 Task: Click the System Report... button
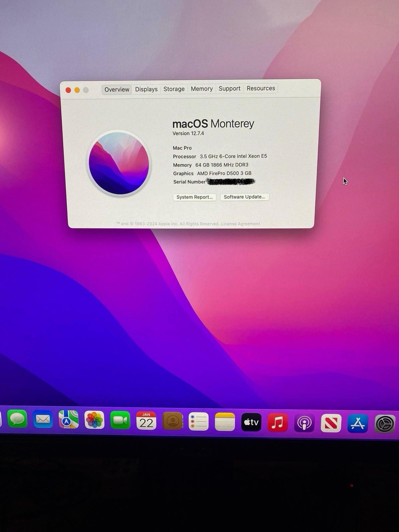coord(195,197)
